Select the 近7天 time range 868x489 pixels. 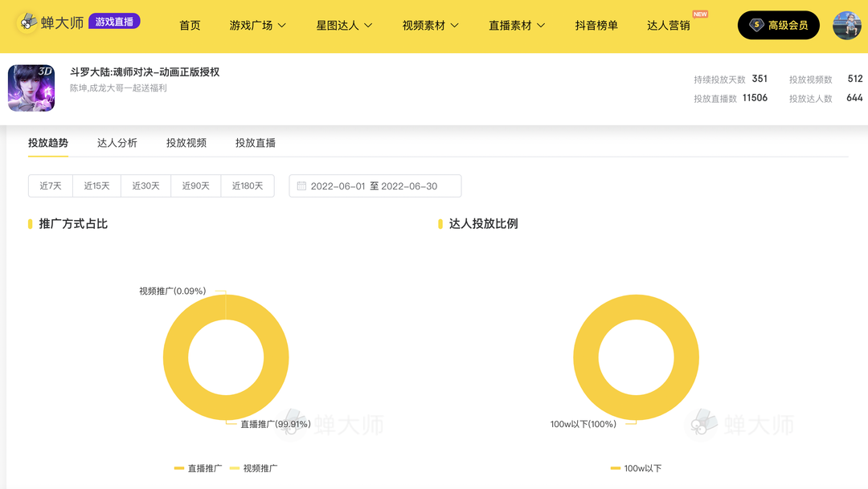tap(51, 185)
